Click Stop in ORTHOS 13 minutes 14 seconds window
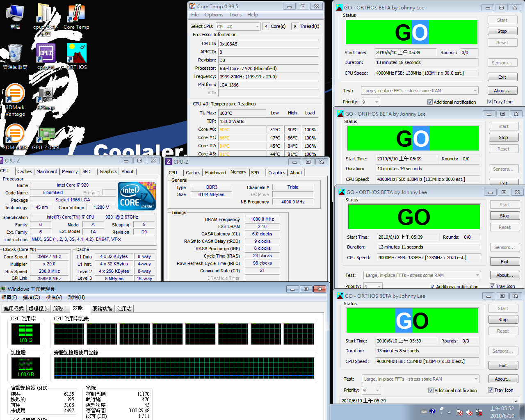Viewport: 525px width, 420px height. tap(503, 137)
